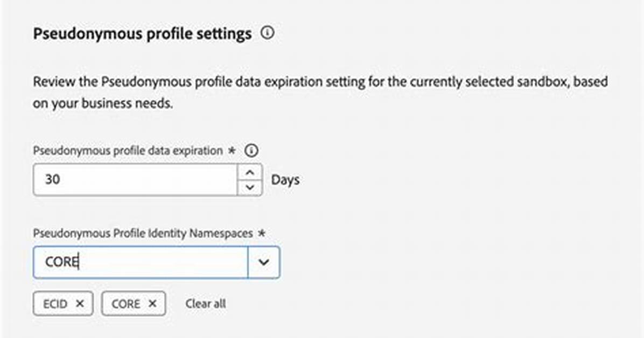Click the Days unit label
Screen dimensions: 644x338
coord(285,180)
